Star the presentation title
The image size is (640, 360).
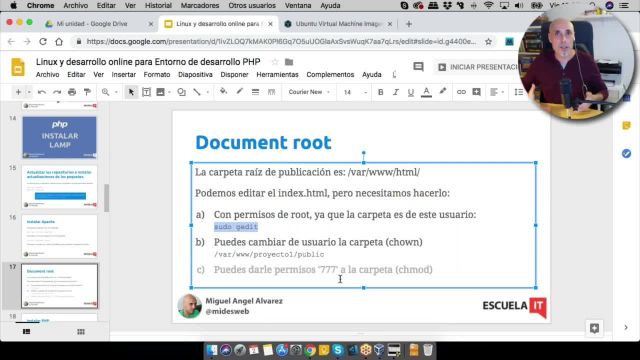275,62
